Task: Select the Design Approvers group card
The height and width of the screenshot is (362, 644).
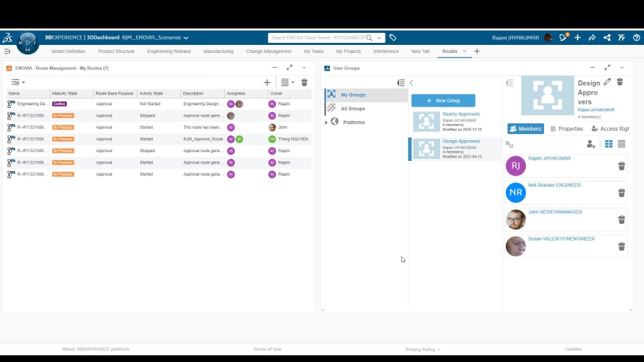Action: point(455,149)
